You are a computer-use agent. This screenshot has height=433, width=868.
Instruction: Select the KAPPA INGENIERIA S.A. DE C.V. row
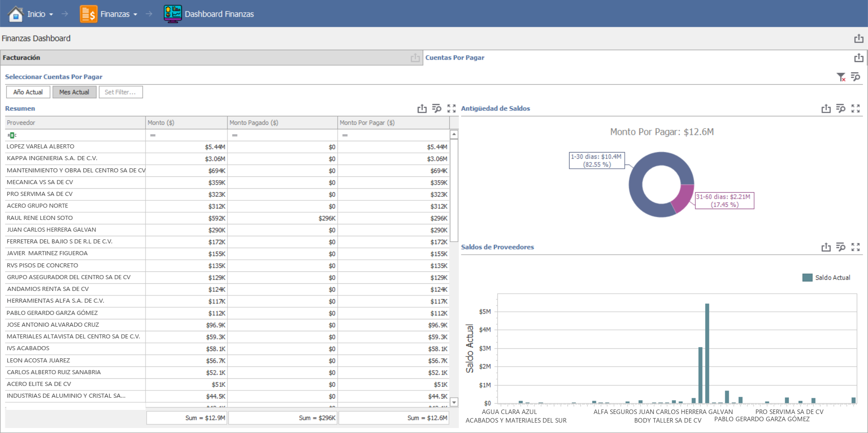pos(227,158)
